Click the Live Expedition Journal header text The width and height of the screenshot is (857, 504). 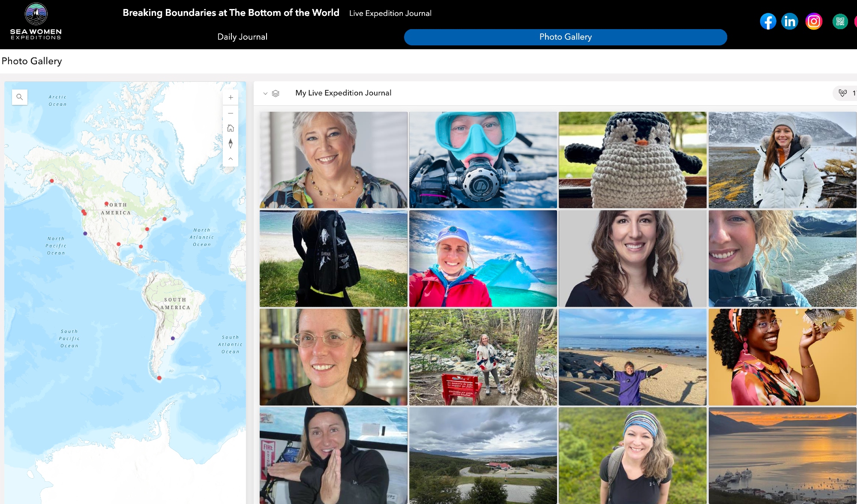[390, 13]
